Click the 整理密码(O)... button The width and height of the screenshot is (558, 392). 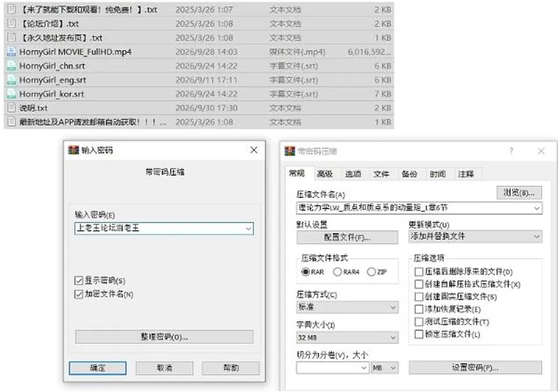coord(164,336)
